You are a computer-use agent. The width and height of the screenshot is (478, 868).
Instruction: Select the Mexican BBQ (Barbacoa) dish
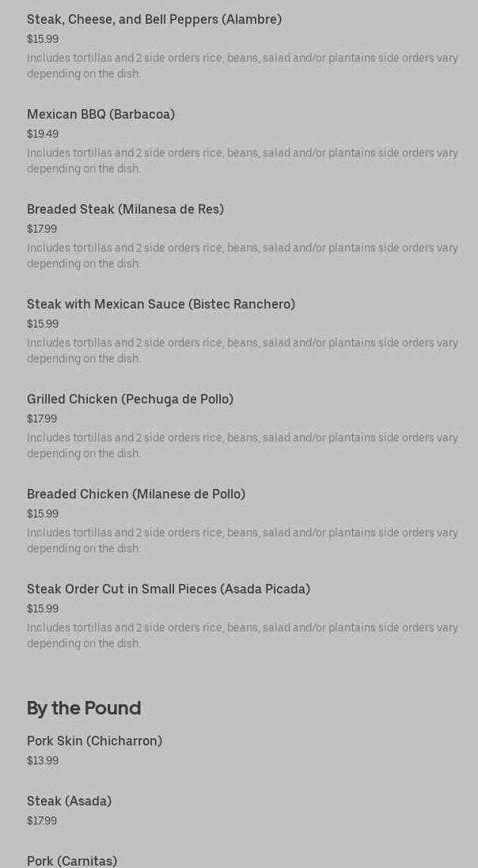[101, 115]
